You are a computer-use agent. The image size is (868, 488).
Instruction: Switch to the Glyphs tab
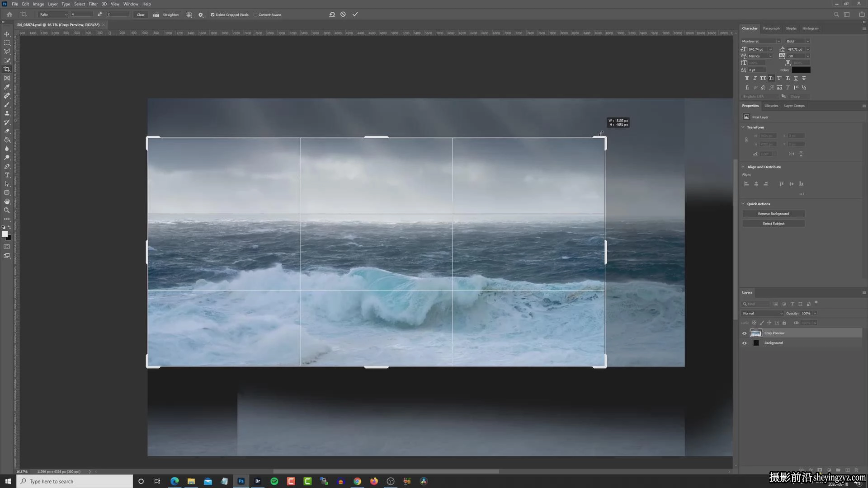click(x=791, y=28)
